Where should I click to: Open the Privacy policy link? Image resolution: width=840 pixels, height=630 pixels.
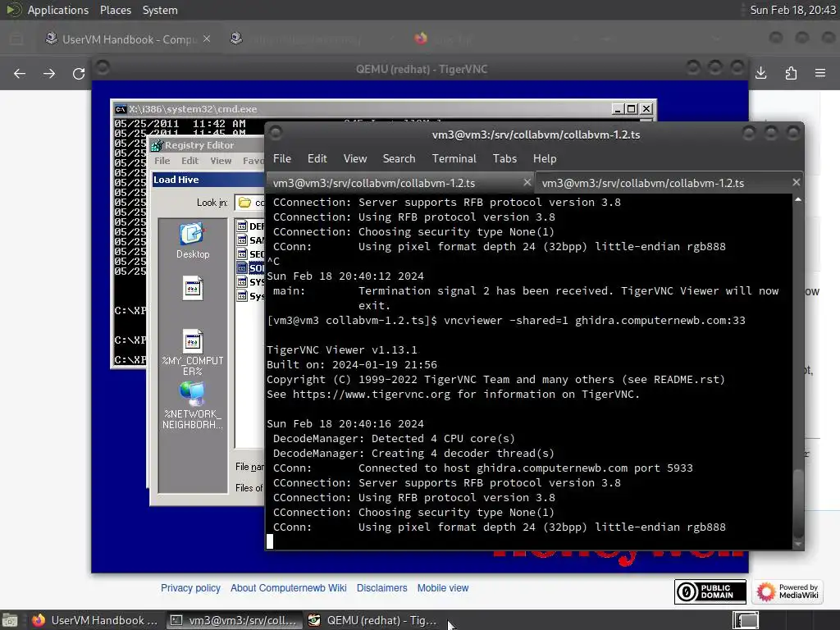click(190, 587)
